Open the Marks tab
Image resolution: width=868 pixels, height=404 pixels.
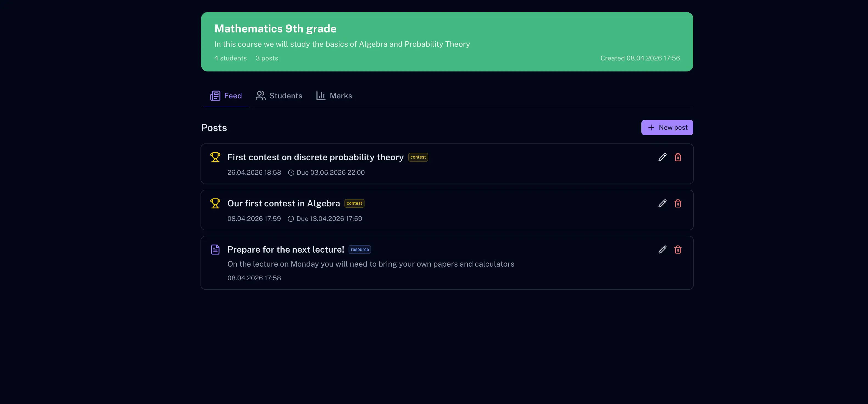(334, 96)
